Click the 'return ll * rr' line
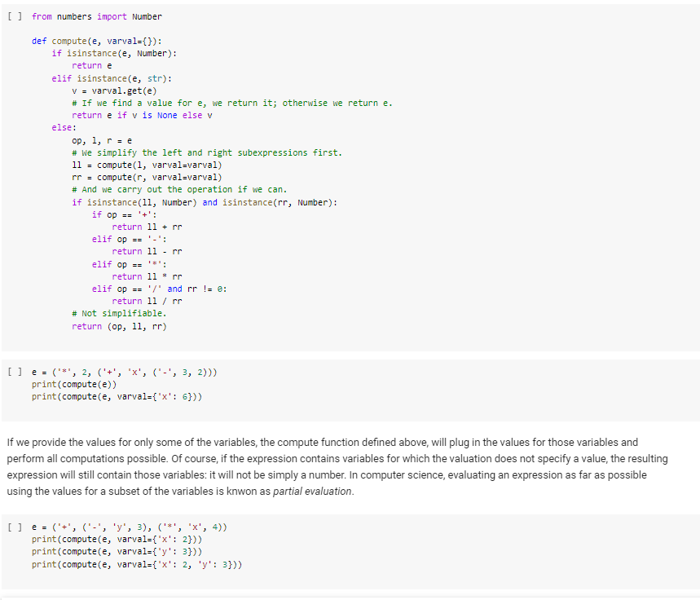The width and height of the screenshot is (700, 600). pyautogui.click(x=147, y=276)
